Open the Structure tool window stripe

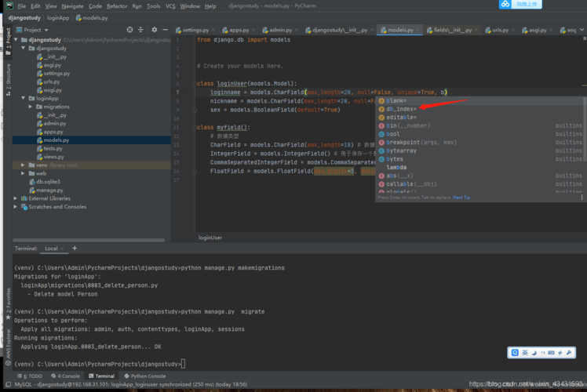[x=8, y=80]
